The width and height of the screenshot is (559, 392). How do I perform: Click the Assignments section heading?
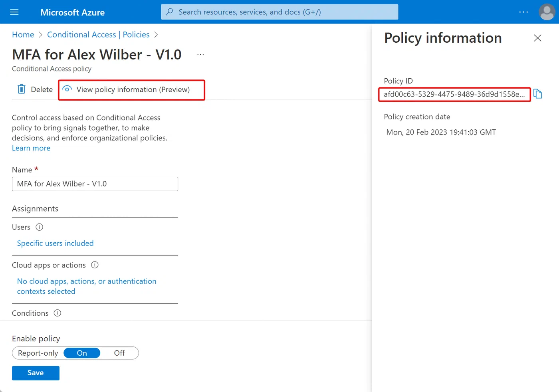pos(35,209)
